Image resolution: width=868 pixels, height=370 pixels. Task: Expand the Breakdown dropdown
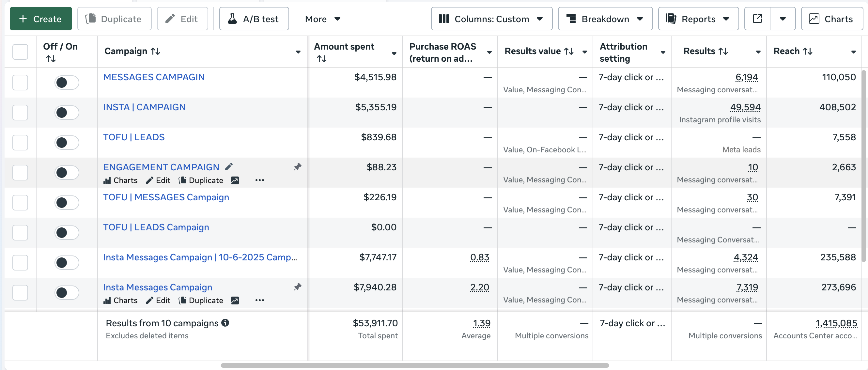click(605, 19)
